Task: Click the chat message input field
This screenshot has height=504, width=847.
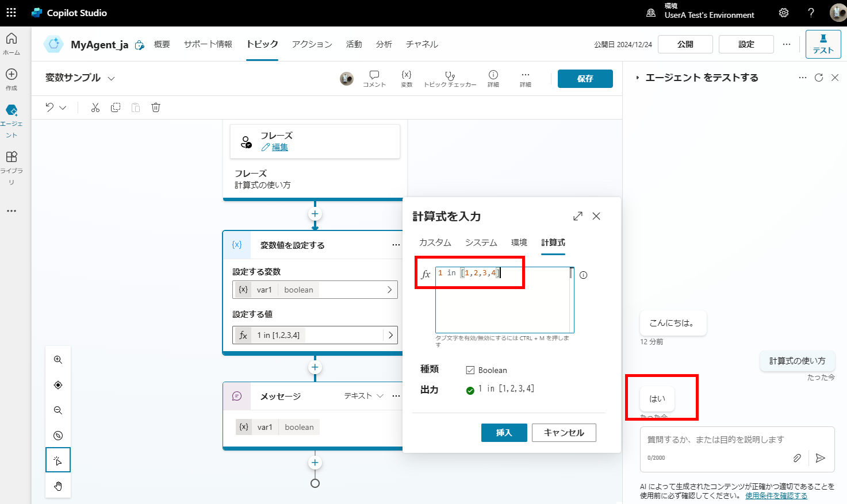Action: point(716,440)
